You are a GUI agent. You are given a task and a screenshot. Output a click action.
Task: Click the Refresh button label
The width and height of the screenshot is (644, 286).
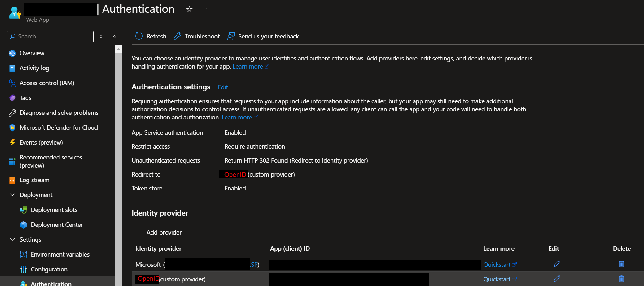pos(156,37)
